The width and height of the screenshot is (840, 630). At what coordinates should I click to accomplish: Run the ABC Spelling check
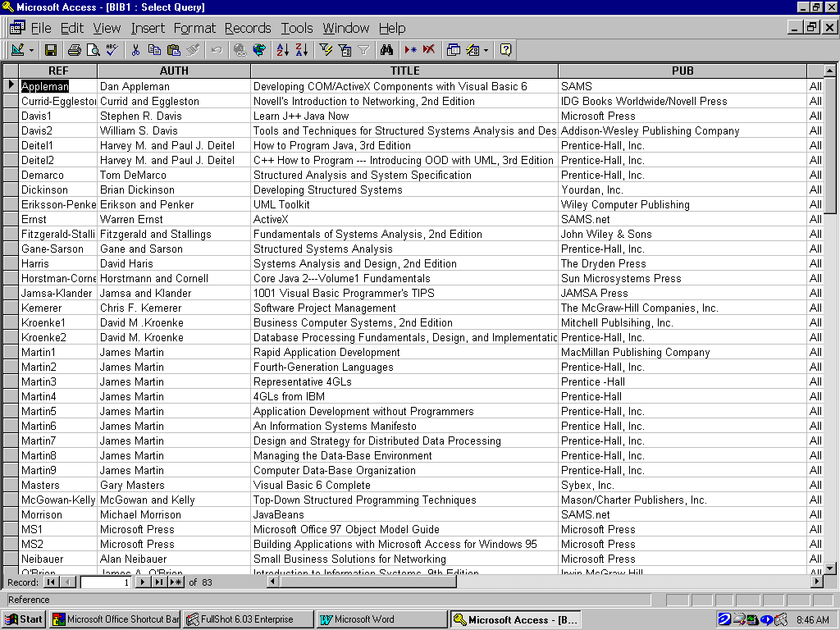click(112, 50)
